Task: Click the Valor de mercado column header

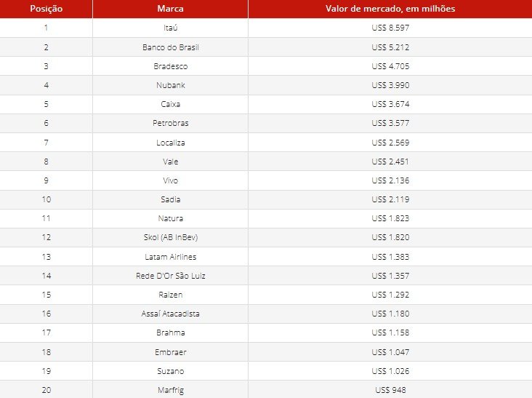Action: click(x=390, y=9)
